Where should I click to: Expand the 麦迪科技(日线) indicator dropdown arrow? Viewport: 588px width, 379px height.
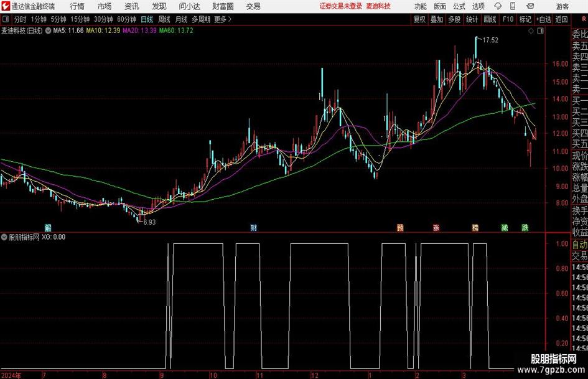48,30
